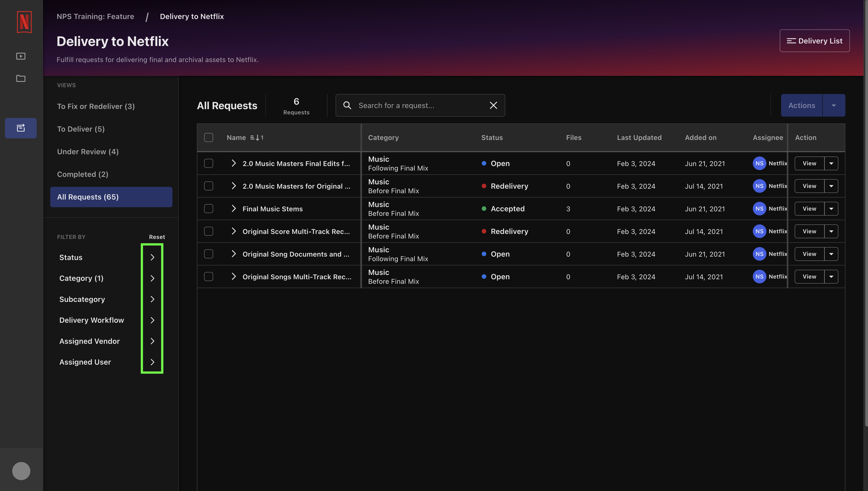This screenshot has width=868, height=491.
Task: Click NS avatar in Original Song Documents row
Action: (x=759, y=254)
